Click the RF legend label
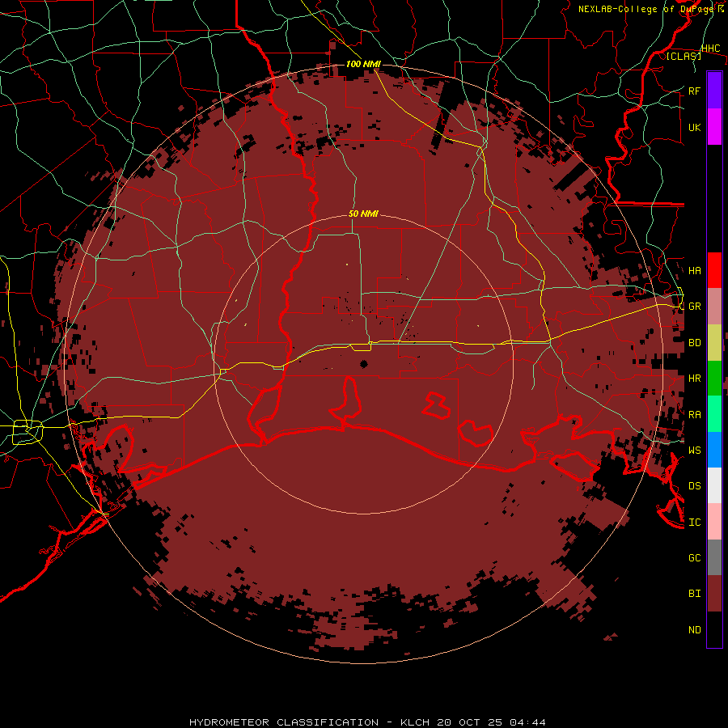 (694, 91)
